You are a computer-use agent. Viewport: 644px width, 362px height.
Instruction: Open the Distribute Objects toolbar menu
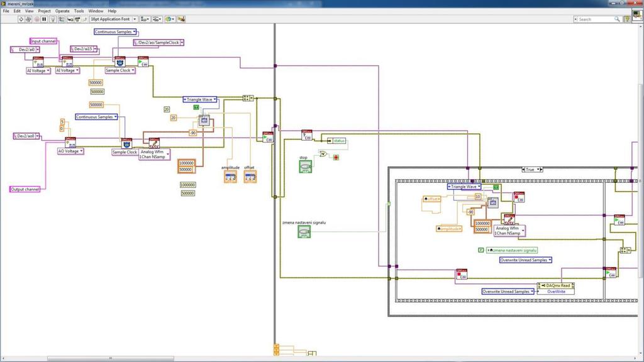tap(157, 19)
